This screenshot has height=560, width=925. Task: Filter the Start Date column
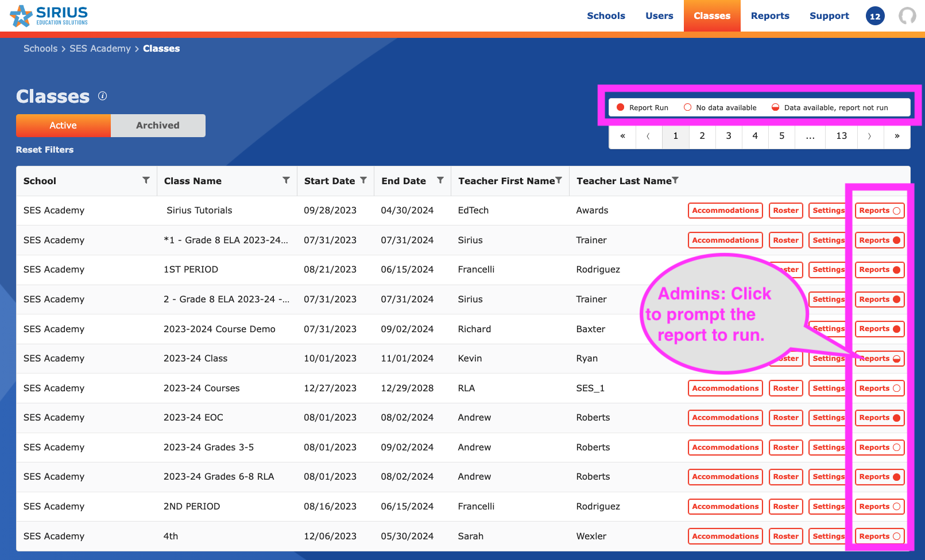363,180
